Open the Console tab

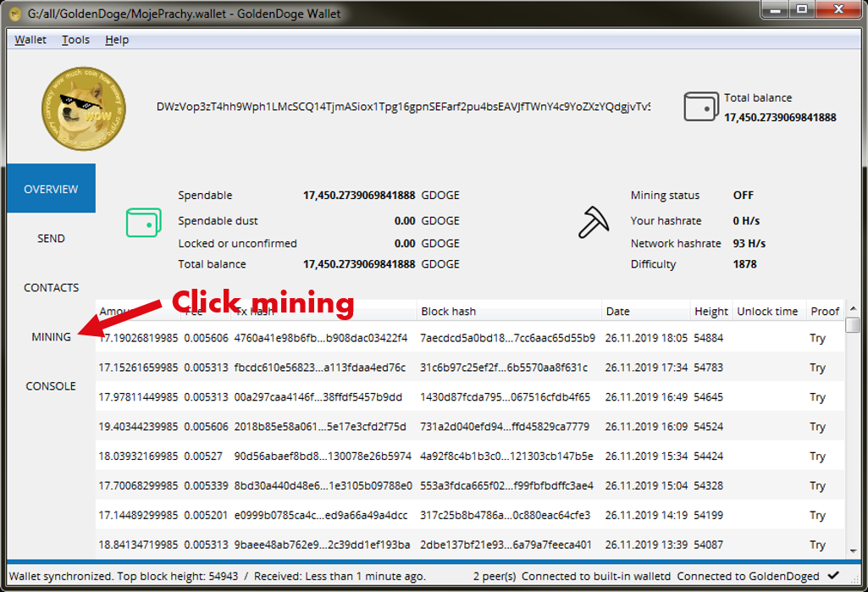coord(51,386)
